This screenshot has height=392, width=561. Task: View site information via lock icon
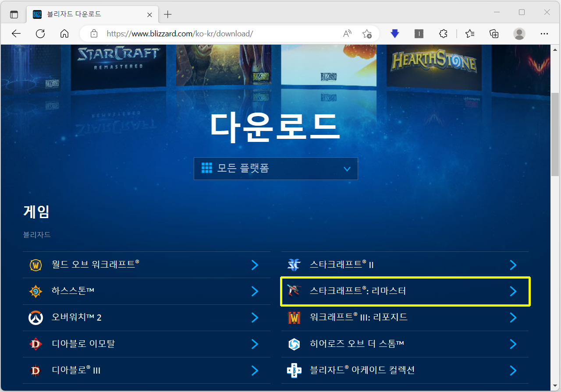[x=93, y=34]
